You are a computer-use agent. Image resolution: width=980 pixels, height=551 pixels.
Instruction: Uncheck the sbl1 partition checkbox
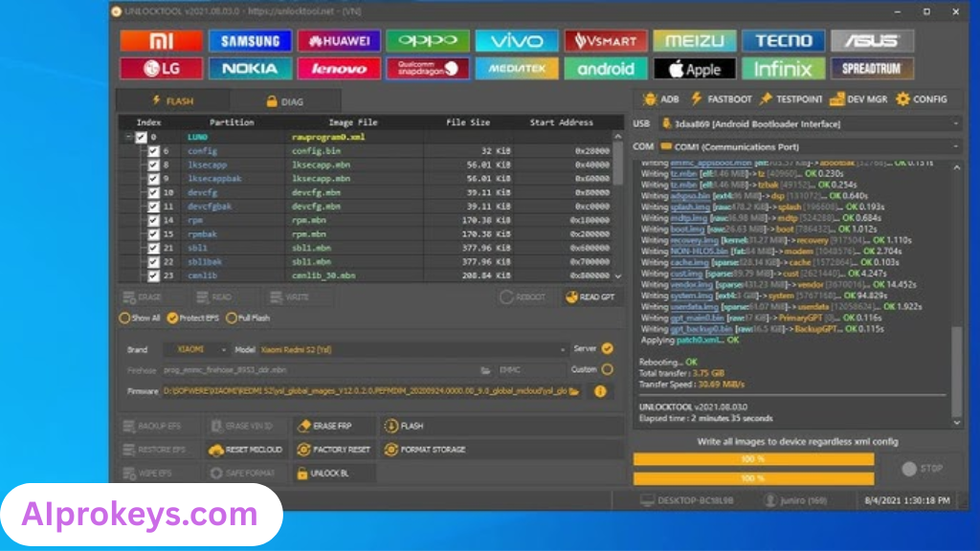coord(153,248)
